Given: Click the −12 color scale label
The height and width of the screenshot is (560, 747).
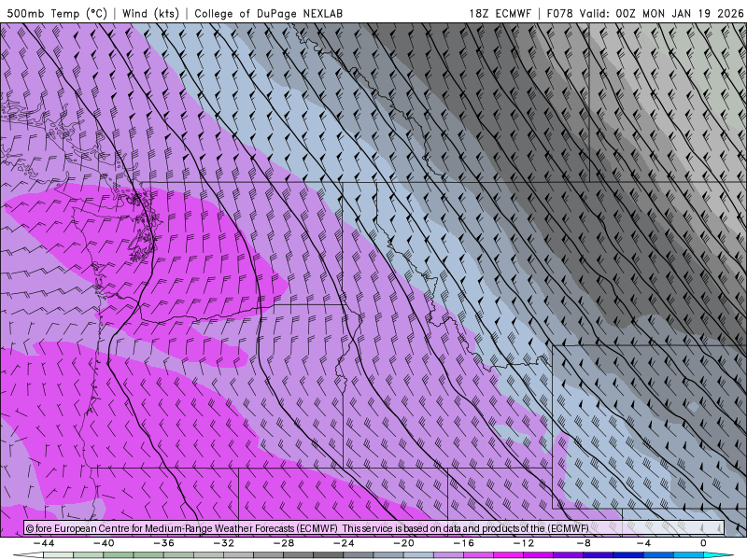Looking at the screenshot, I should [524, 543].
